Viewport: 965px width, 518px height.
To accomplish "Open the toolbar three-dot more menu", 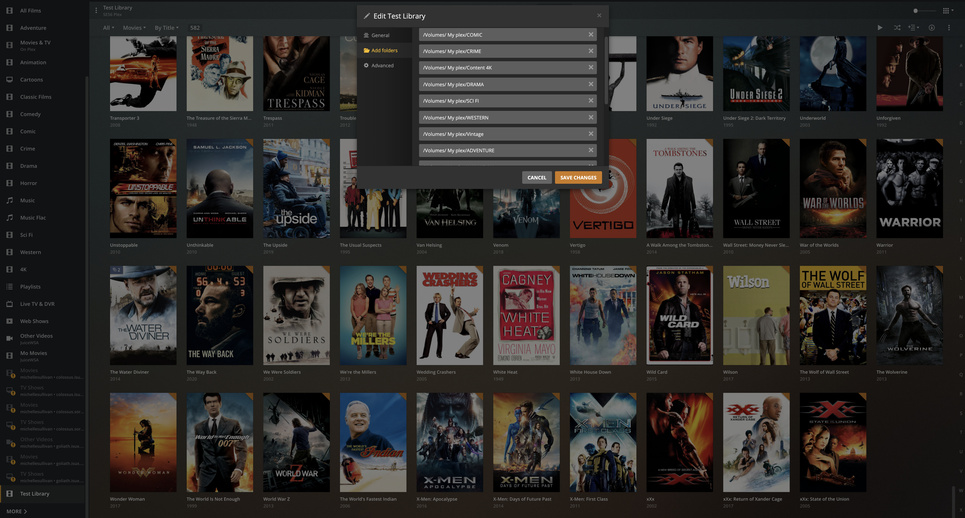I will pos(948,28).
